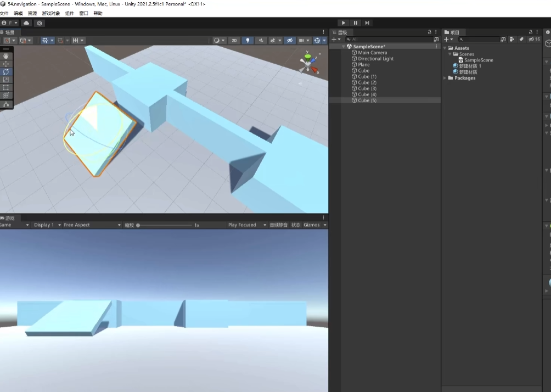The height and width of the screenshot is (392, 551).
Task: Click the Step forward button
Action: (x=367, y=23)
